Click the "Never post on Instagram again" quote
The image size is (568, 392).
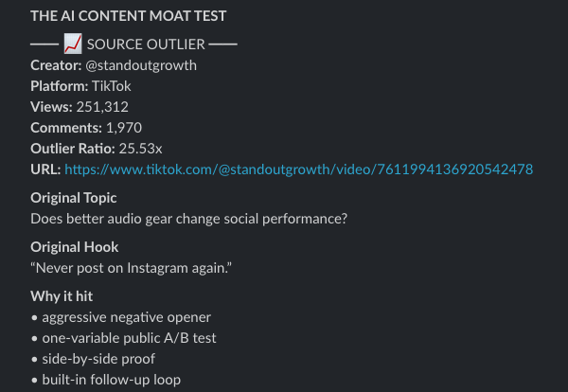(x=132, y=268)
